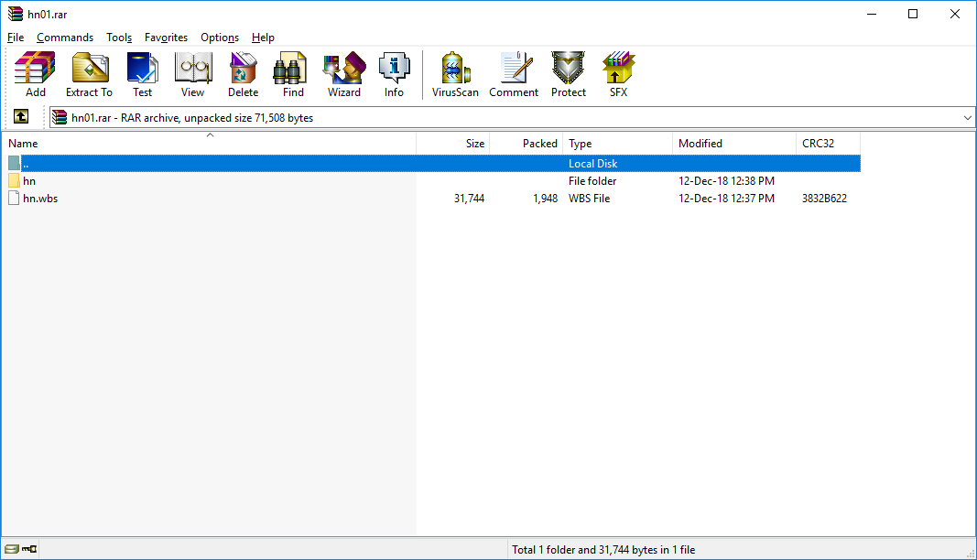Viewport: 977px width, 560px height.
Task: Select the 'hn' folder name
Action: 29,180
